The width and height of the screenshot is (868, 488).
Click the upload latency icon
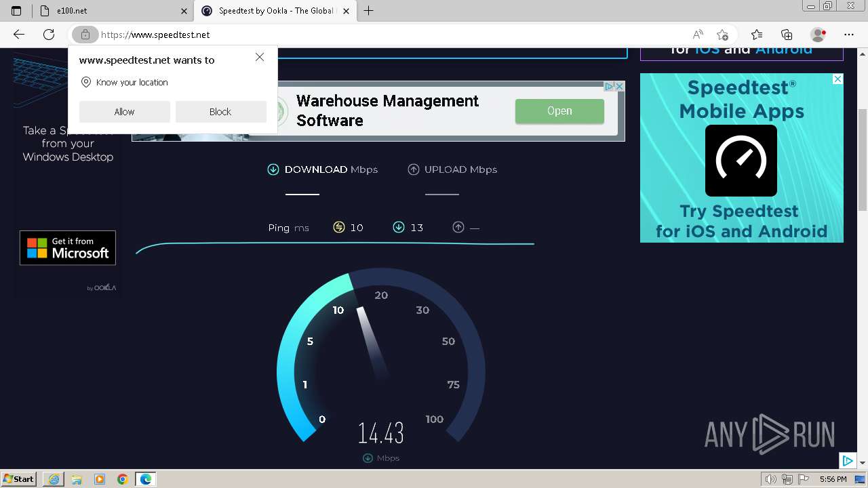458,227
